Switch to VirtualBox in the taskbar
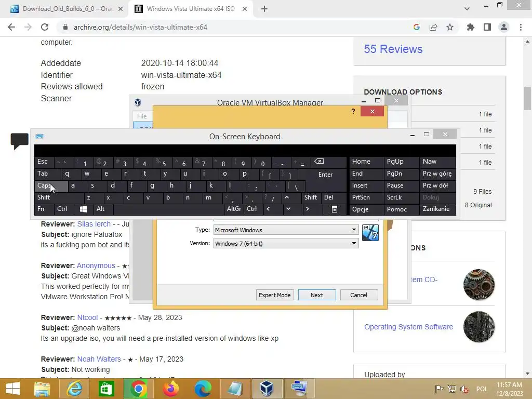 [x=267, y=389]
